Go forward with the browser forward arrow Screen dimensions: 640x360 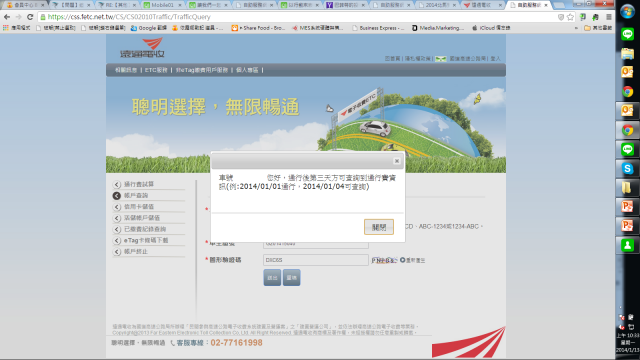18,17
